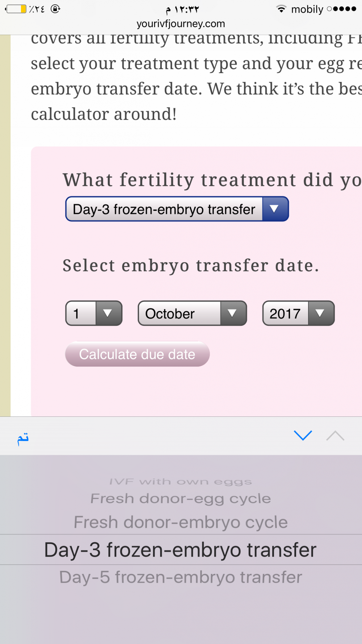The width and height of the screenshot is (362, 644).
Task: Tap the blue Arabic Done button
Action: point(23,439)
